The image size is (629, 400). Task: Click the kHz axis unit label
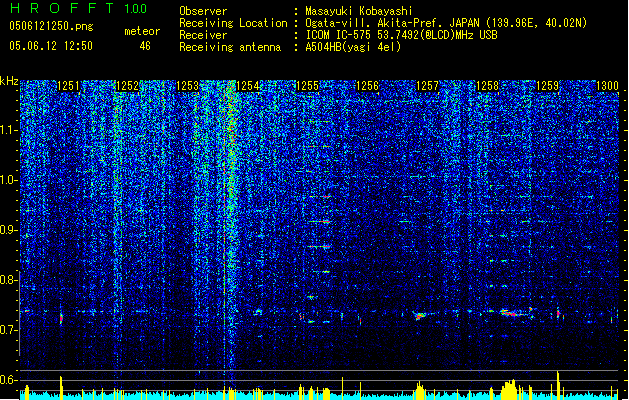(9, 81)
